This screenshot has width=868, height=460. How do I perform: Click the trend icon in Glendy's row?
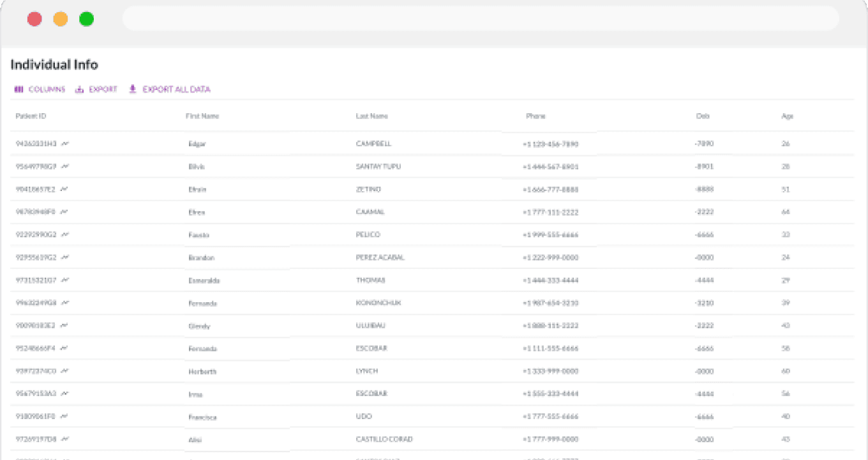click(64, 325)
